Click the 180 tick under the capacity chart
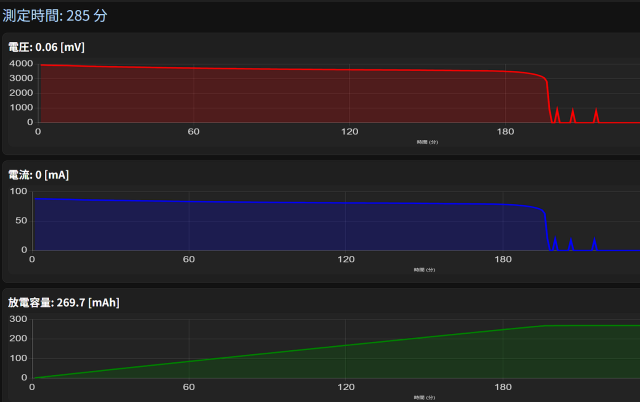This screenshot has width=640, height=402. [503, 387]
